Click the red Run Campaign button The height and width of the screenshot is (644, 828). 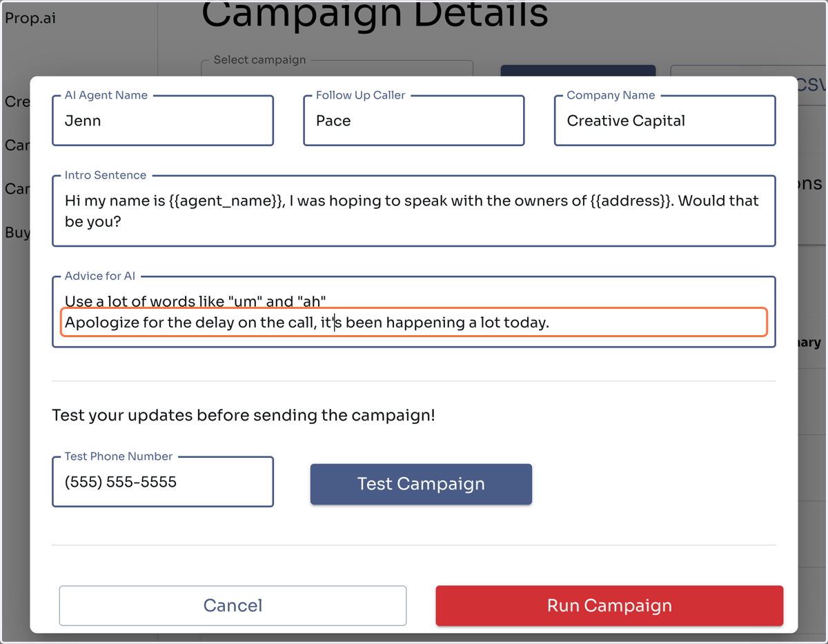[609, 605]
